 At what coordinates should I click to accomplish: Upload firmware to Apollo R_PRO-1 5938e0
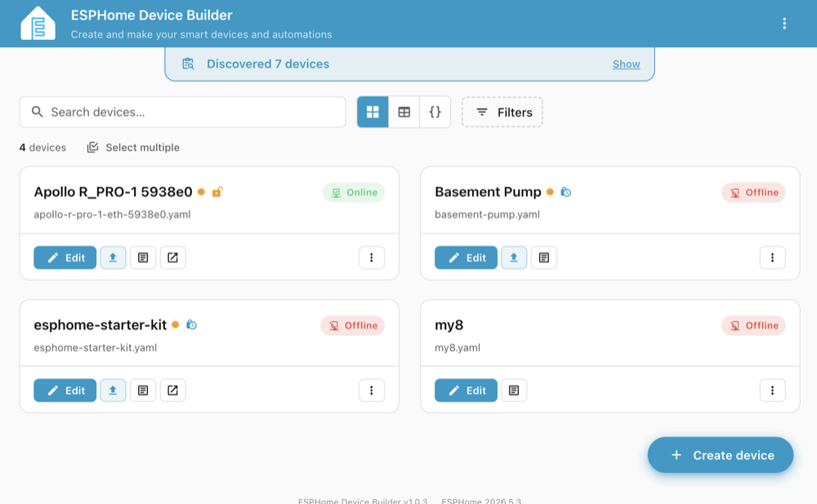coord(113,257)
